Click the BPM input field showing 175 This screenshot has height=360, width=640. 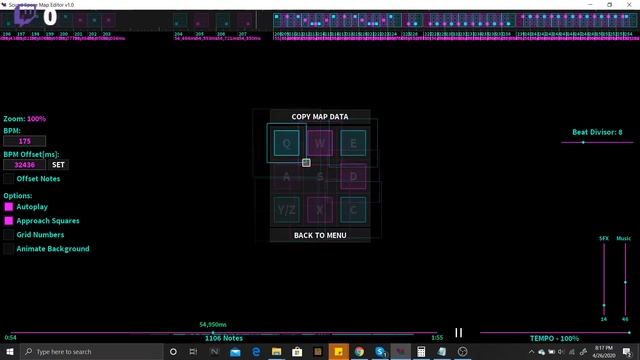click(24, 141)
